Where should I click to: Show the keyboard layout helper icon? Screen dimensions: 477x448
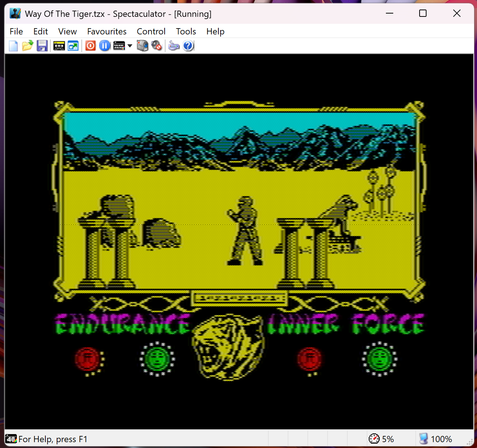click(174, 46)
